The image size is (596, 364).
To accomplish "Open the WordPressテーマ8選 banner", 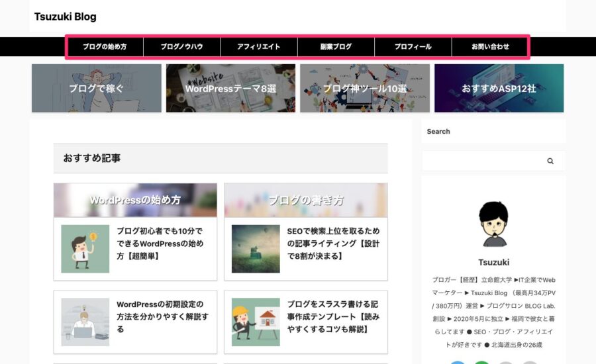I will tap(230, 88).
